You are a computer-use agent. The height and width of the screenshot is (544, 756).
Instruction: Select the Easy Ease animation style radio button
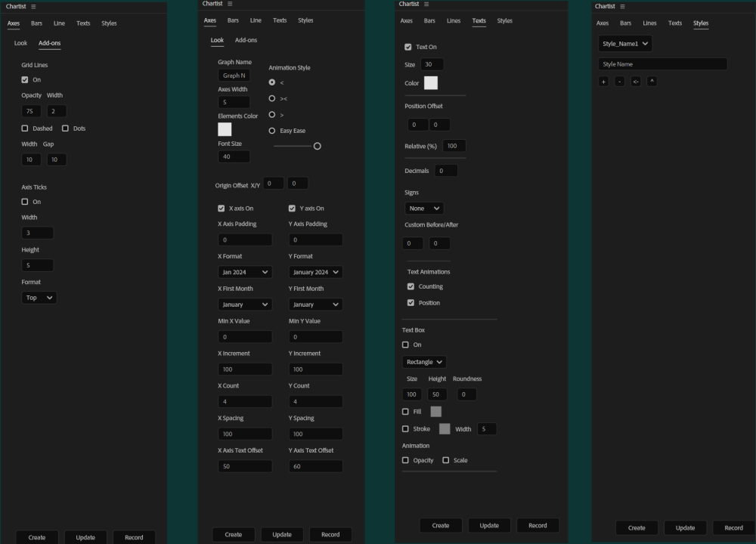point(272,130)
